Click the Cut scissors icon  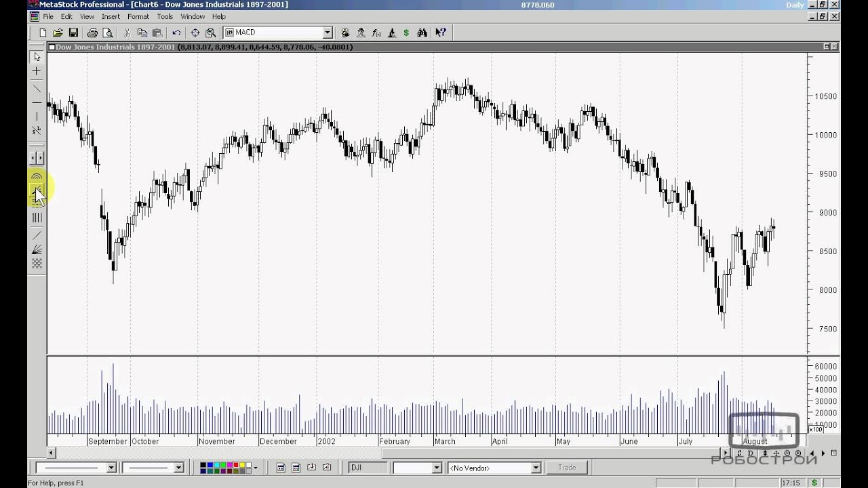(x=127, y=33)
